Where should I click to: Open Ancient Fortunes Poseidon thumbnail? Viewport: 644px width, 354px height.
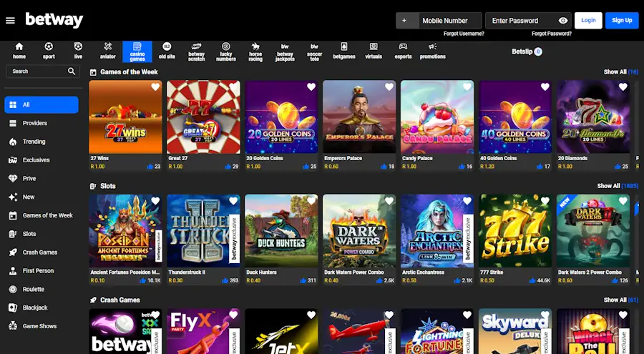(x=125, y=231)
